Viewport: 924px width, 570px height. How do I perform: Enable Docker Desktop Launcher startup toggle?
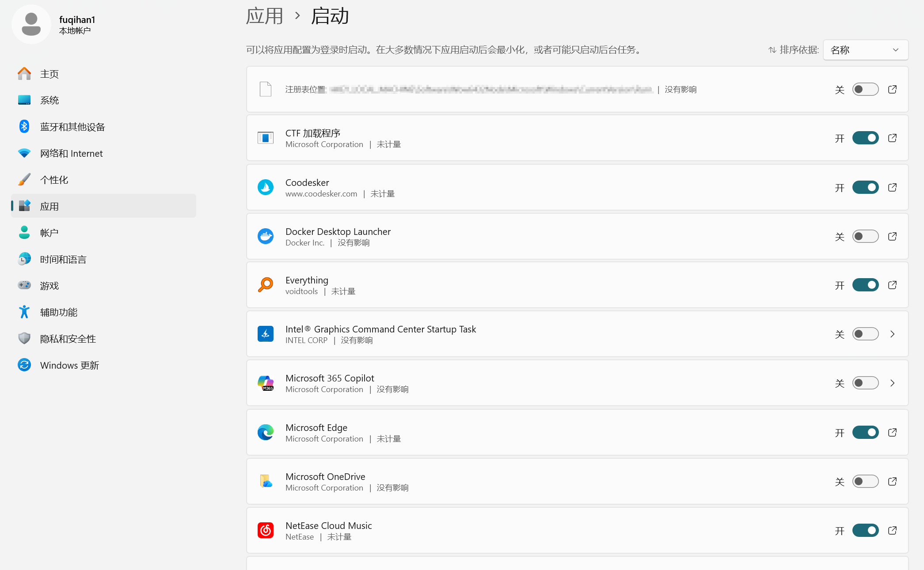[865, 237]
